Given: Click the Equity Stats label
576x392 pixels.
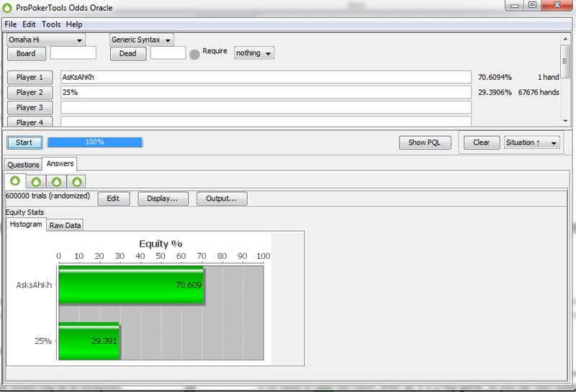Looking at the screenshot, I should [24, 212].
